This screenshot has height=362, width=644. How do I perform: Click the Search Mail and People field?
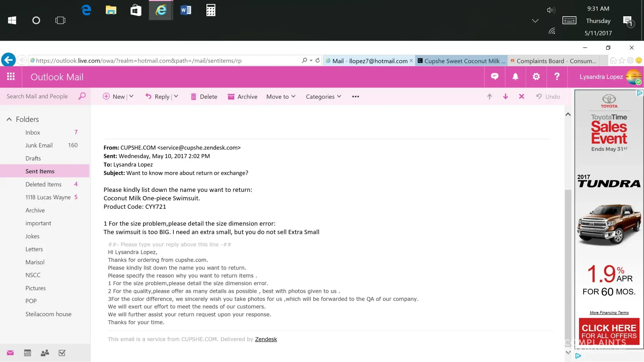37,96
